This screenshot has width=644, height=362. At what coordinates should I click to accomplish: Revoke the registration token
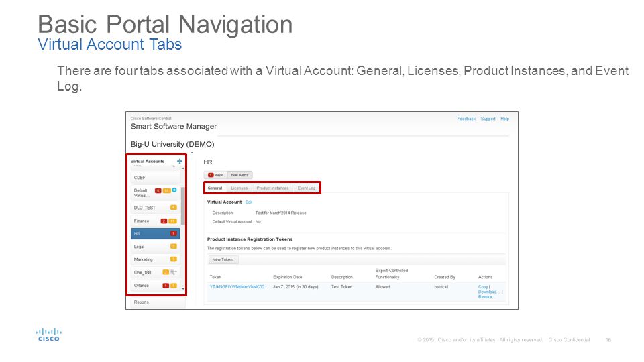[x=486, y=297]
